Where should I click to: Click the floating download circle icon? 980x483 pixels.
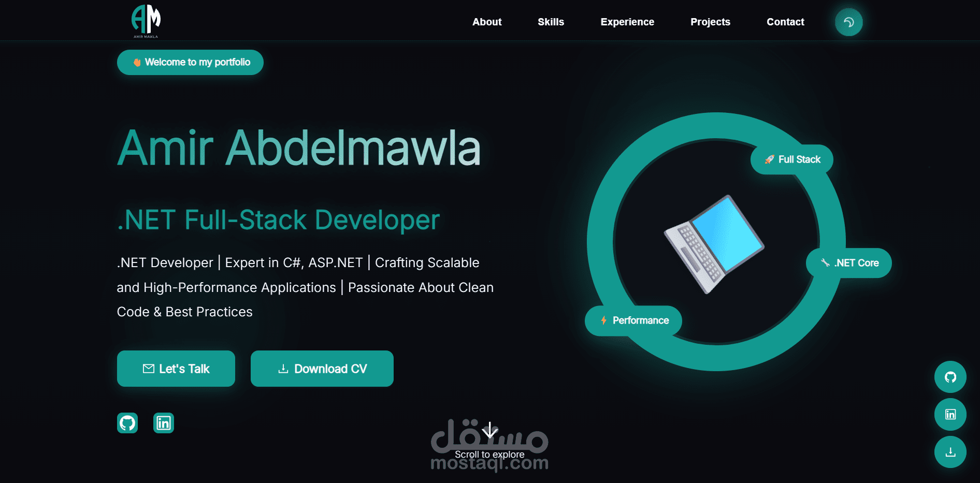pyautogui.click(x=950, y=452)
